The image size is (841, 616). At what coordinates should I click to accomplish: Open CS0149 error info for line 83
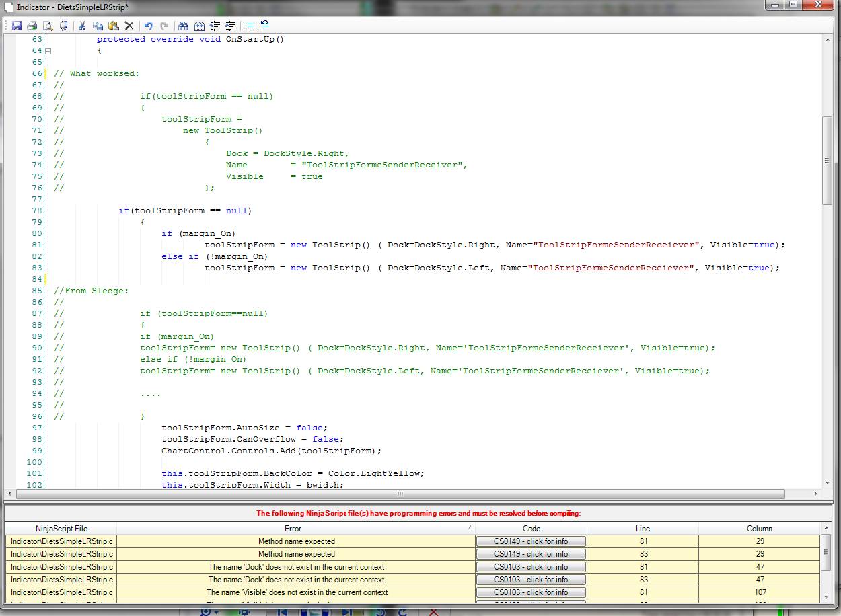point(531,554)
